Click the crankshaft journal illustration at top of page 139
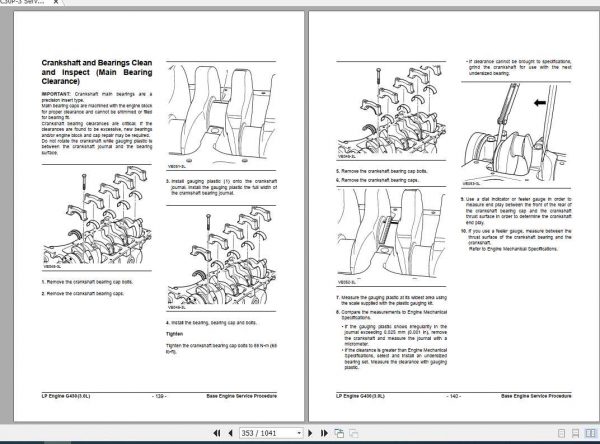Image resolution: width=600 pixels, height=444 pixels. (x=221, y=116)
